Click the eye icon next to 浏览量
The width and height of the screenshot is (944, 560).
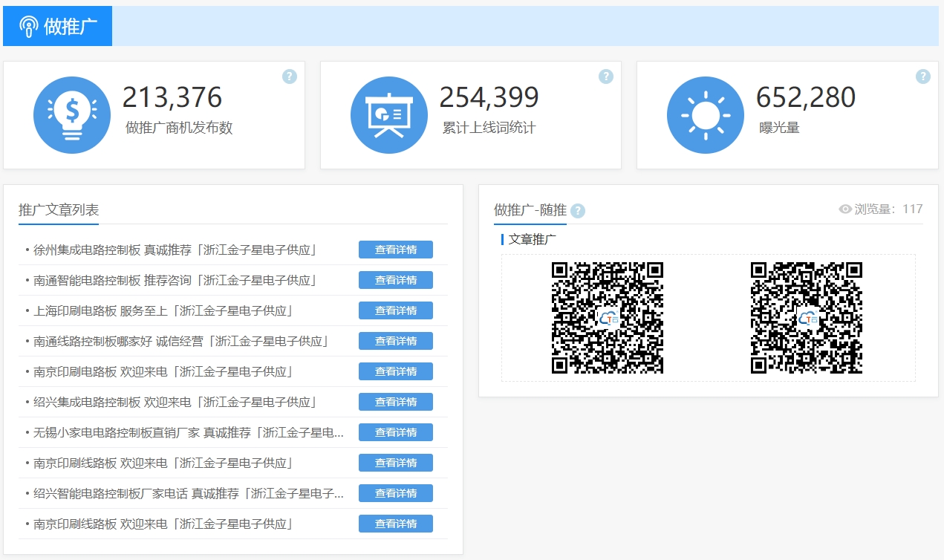(x=845, y=209)
